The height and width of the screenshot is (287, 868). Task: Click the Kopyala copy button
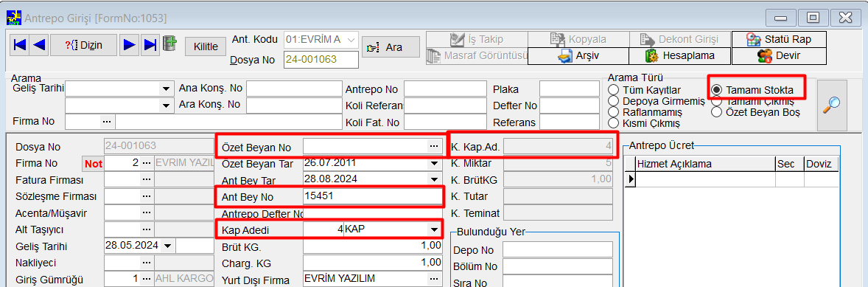coord(578,40)
